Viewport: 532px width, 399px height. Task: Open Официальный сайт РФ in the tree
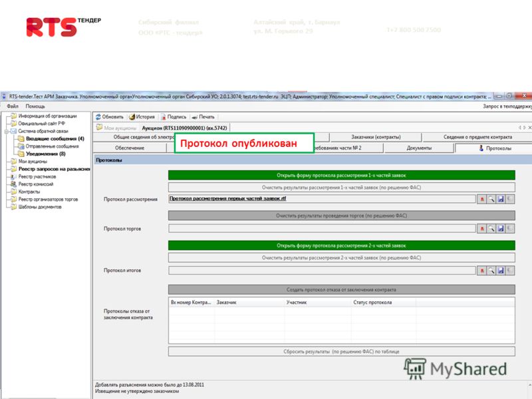(x=41, y=124)
